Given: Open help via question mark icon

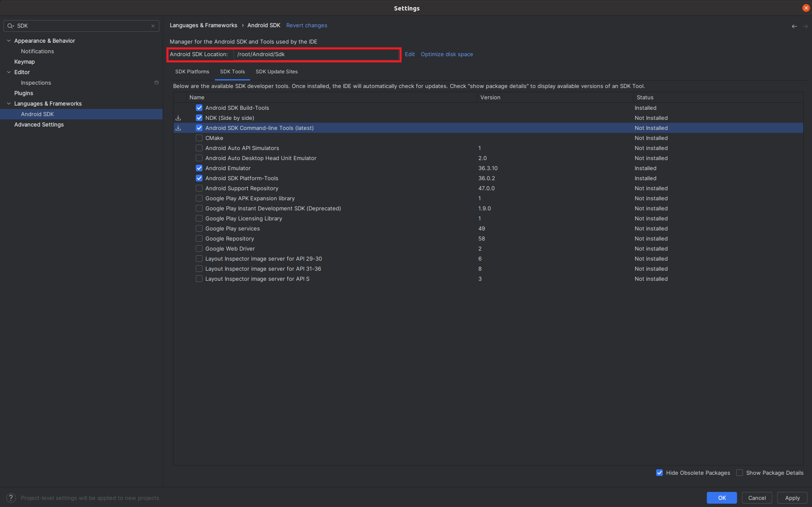Looking at the screenshot, I should coord(11,498).
